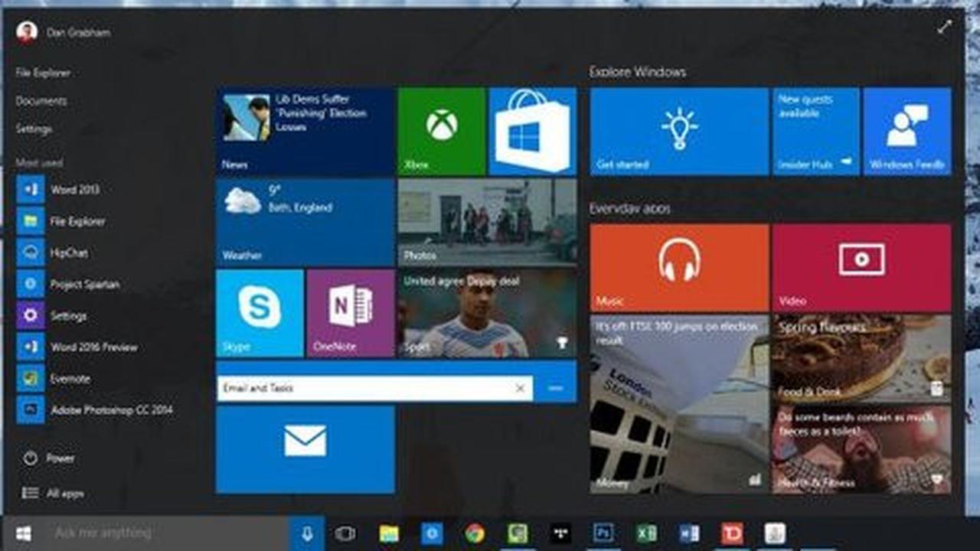Click the Everyday apps group heading
The height and width of the screenshot is (551, 980).
[x=630, y=208]
